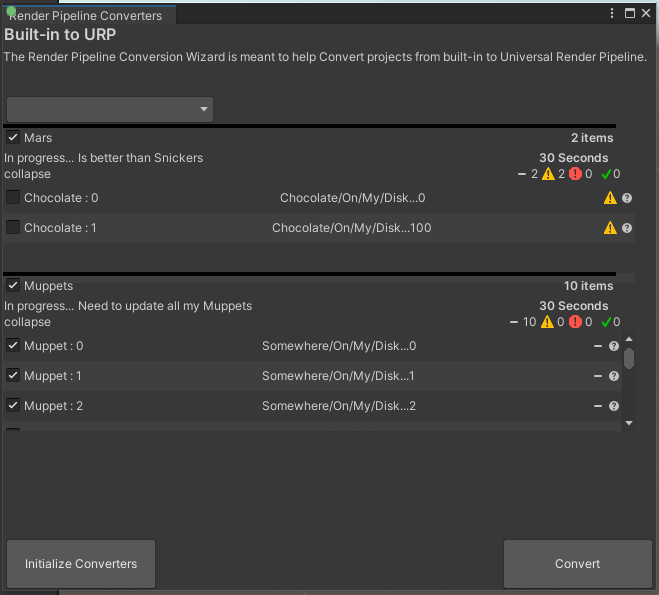Viewport: 659px width, 595px height.
Task: Click the Muppets error count icon
Action: 575,322
